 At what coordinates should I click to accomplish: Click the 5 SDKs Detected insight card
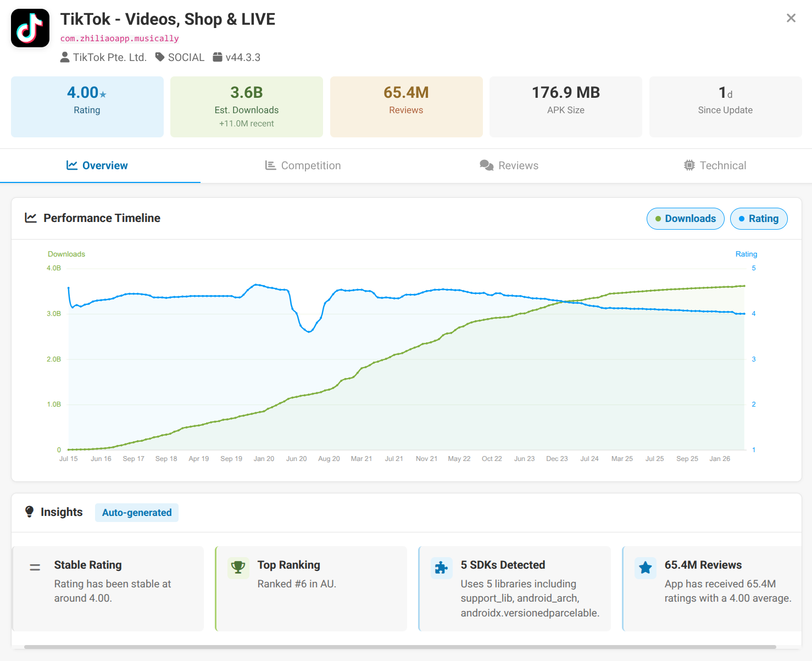click(514, 588)
